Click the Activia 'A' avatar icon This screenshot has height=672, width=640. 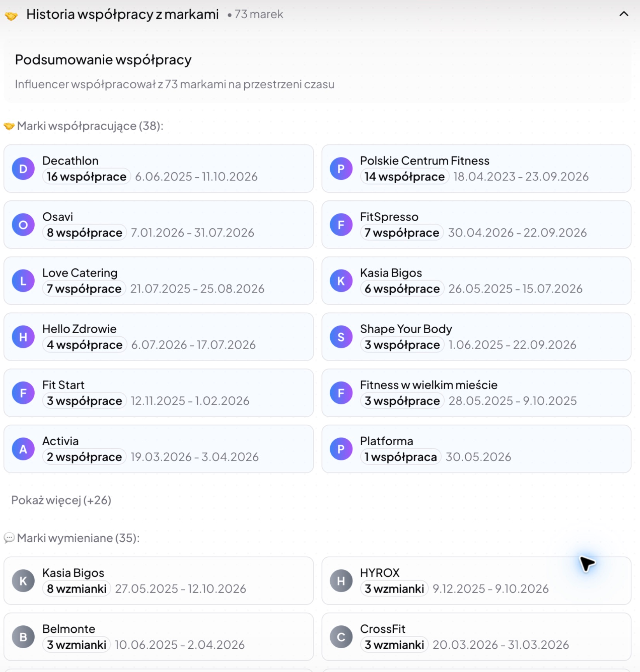pyautogui.click(x=23, y=448)
